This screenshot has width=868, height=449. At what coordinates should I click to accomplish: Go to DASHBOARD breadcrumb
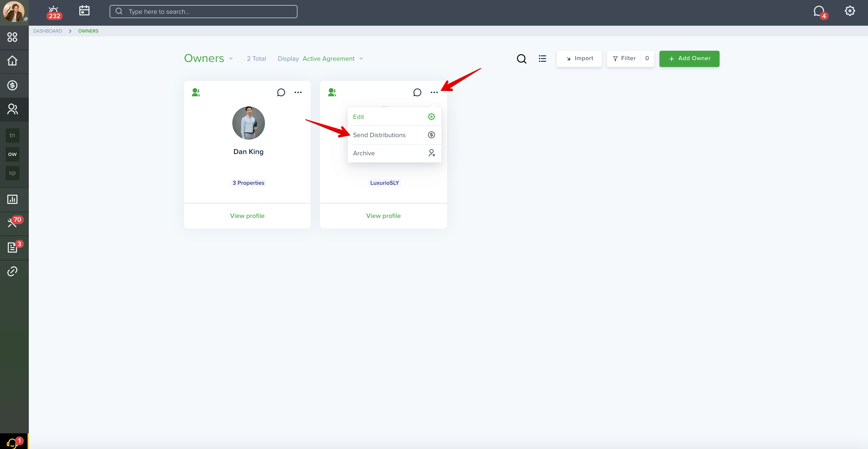(x=48, y=31)
